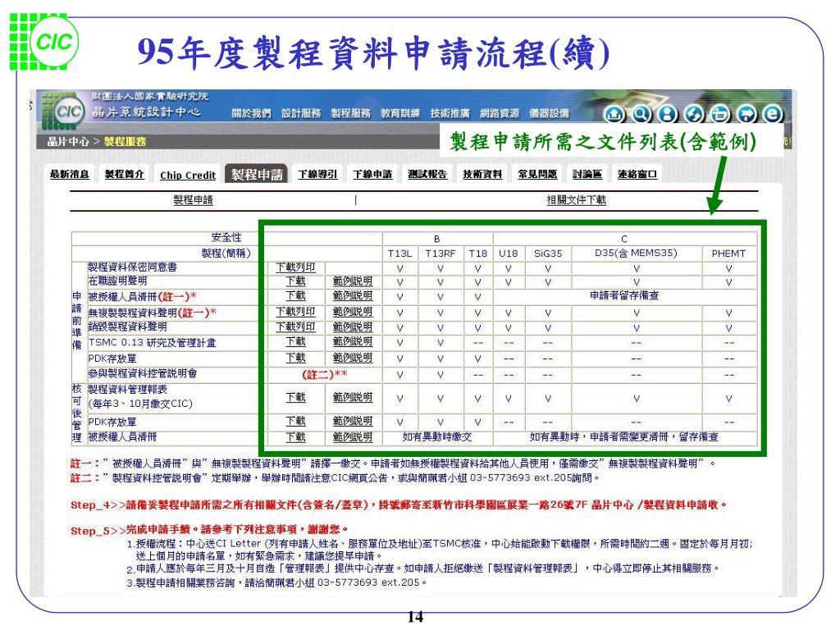
Task: Go to the 下線申請 tab
Action: click(x=372, y=174)
